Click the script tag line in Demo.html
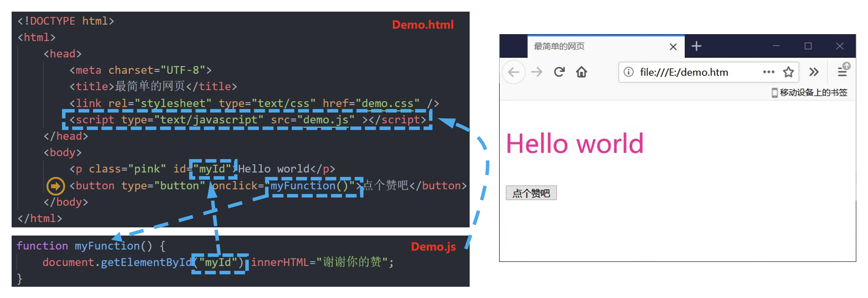This screenshot has height=298, width=868. [x=247, y=120]
